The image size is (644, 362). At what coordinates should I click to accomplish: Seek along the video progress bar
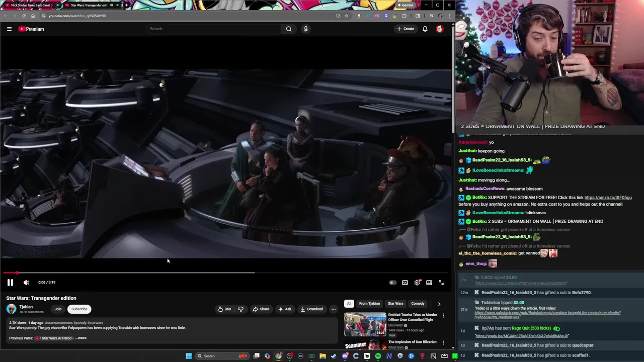[225, 273]
